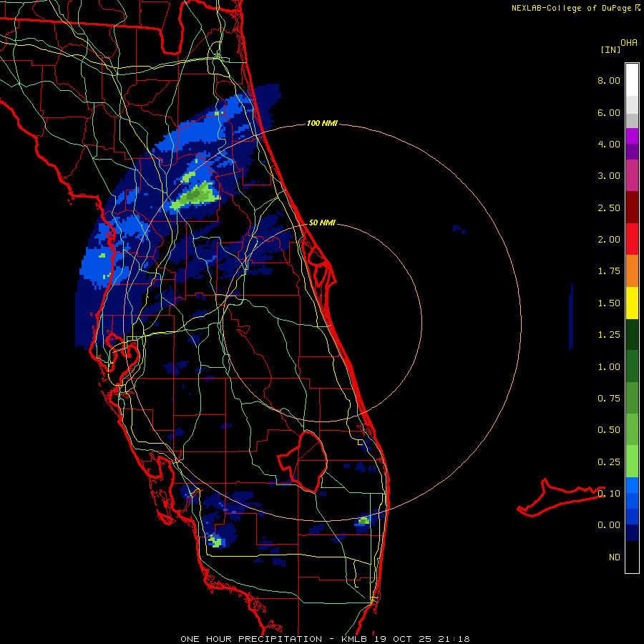Image resolution: width=644 pixels, height=644 pixels.
Task: Click the 2.00 legend value
Action: pos(609,240)
